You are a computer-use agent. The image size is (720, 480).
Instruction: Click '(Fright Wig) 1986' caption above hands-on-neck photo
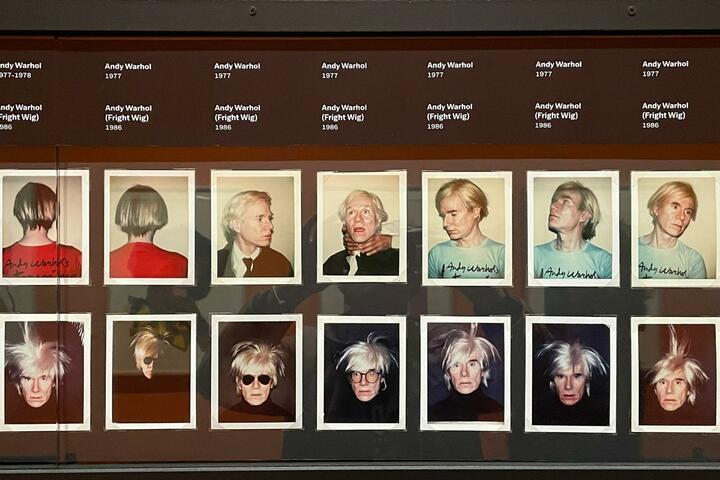pos(343,122)
